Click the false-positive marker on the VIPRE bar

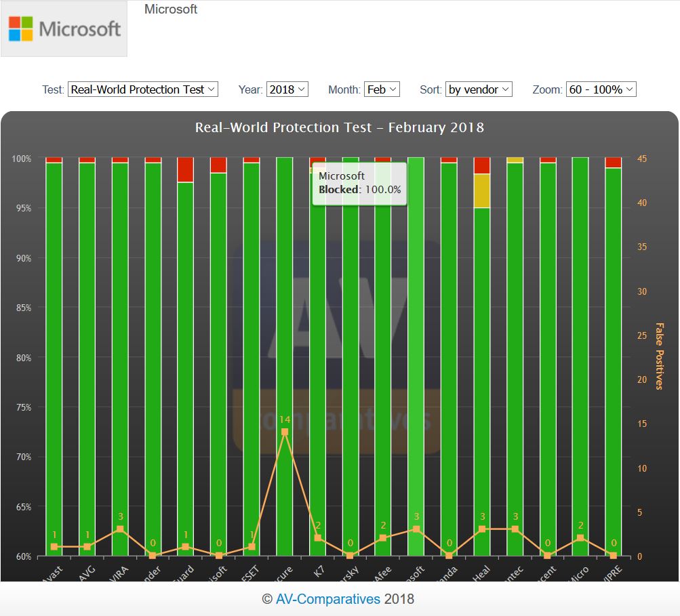tap(613, 555)
